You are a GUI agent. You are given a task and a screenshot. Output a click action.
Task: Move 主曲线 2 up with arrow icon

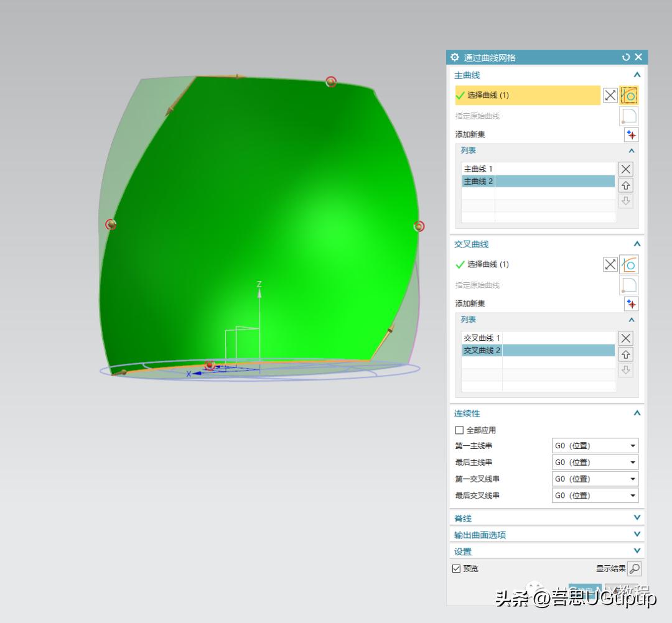pyautogui.click(x=626, y=185)
